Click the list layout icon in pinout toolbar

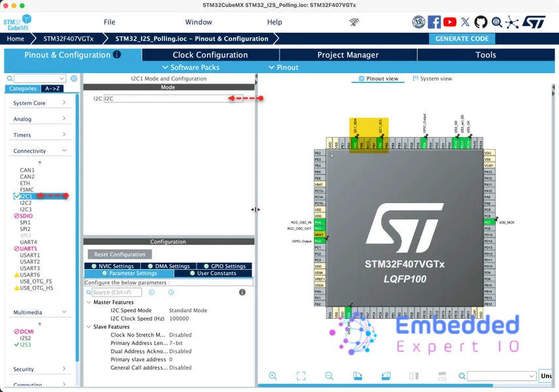(x=442, y=376)
